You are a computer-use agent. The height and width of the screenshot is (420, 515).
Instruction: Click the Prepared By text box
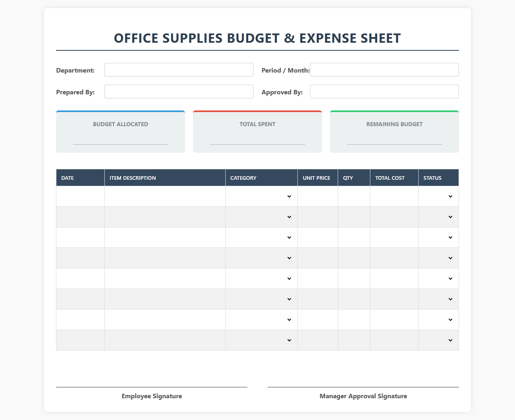pyautogui.click(x=179, y=91)
